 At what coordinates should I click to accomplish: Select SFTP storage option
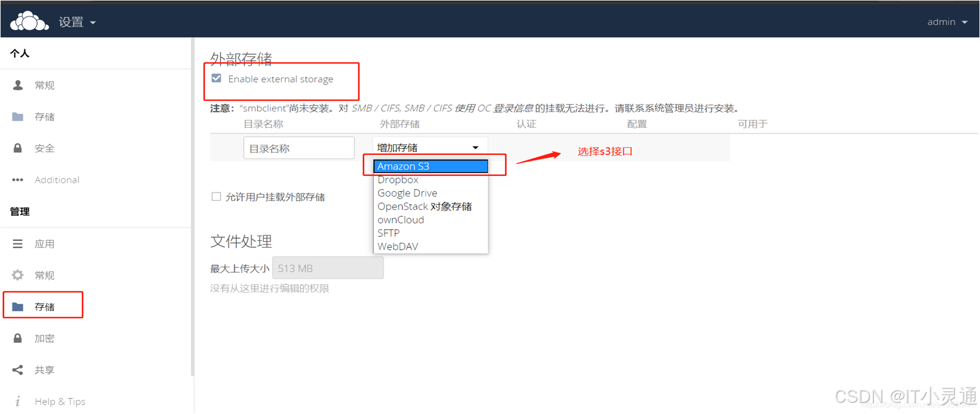pos(431,233)
